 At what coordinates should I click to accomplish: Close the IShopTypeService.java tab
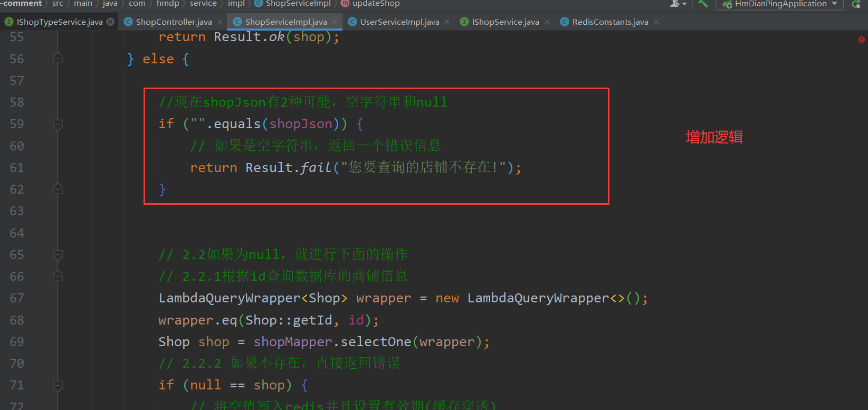pyautogui.click(x=110, y=22)
